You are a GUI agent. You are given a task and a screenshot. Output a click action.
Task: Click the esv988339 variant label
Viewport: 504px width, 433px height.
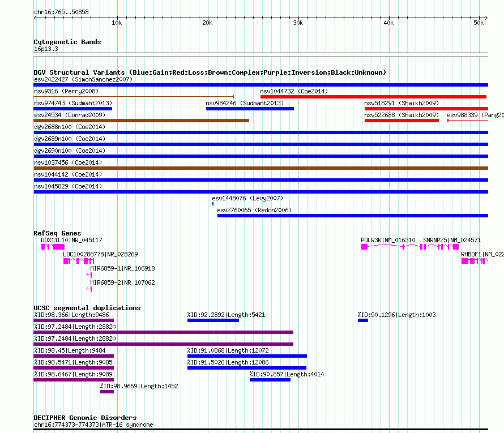click(x=475, y=115)
